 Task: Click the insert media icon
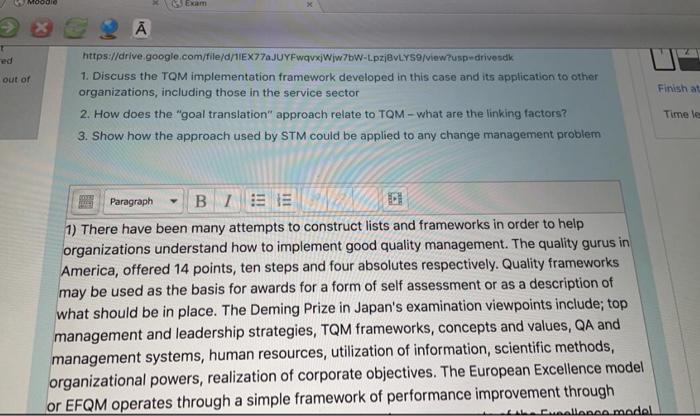tap(395, 199)
